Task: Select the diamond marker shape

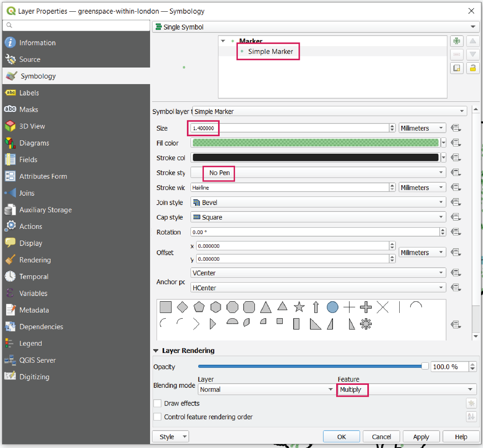Action: pyautogui.click(x=182, y=307)
